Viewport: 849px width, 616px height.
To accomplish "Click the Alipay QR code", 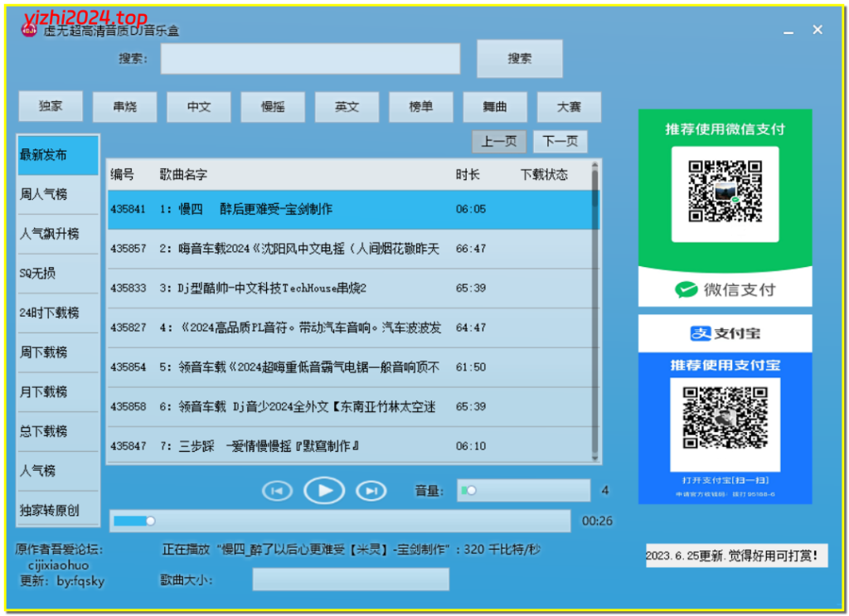I will [x=725, y=418].
